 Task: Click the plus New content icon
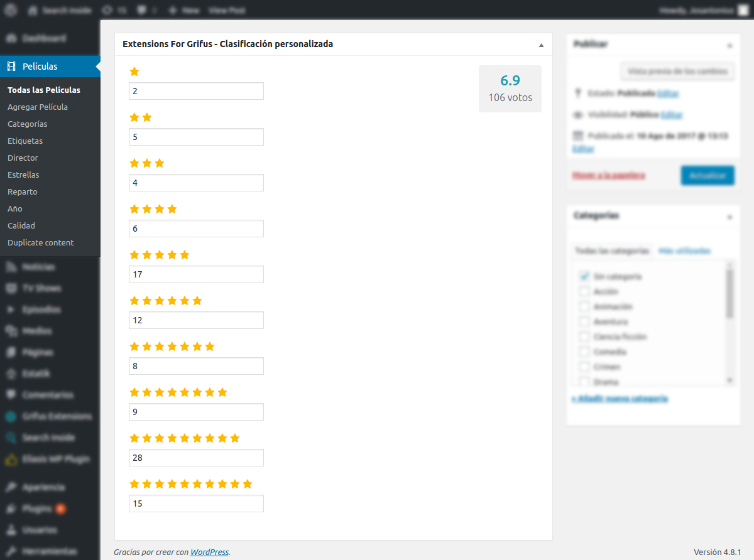tap(172, 10)
